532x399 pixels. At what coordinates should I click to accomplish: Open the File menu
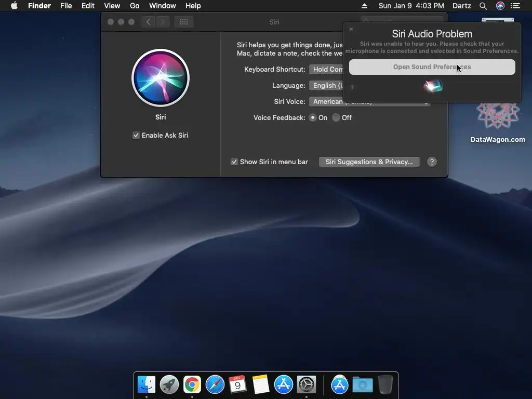pyautogui.click(x=66, y=6)
